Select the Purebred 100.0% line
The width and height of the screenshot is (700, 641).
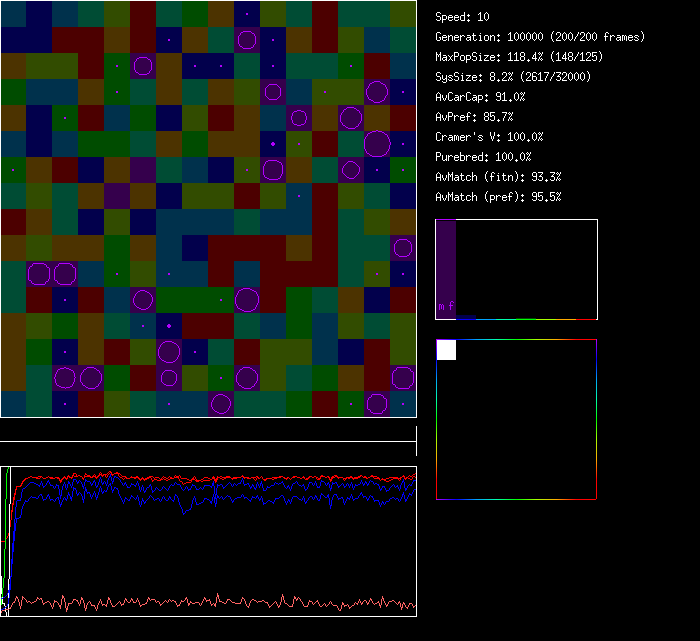(x=483, y=157)
